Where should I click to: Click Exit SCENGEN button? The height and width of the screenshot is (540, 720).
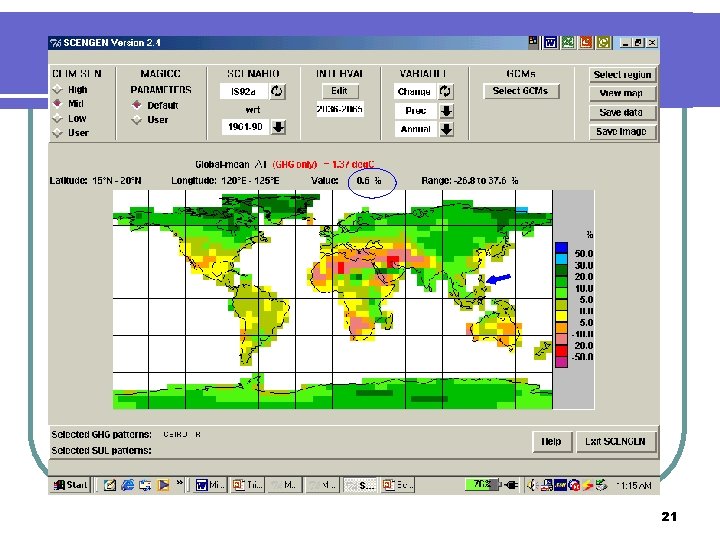coord(616,441)
